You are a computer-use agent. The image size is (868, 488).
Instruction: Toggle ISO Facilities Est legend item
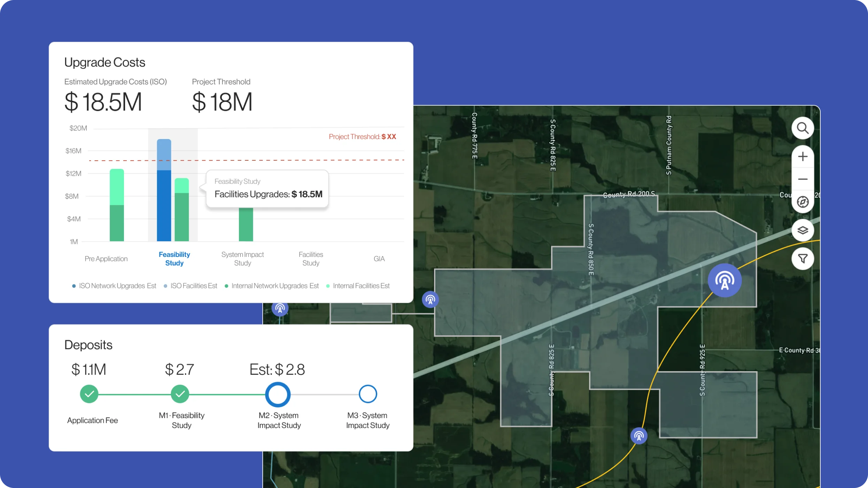190,286
